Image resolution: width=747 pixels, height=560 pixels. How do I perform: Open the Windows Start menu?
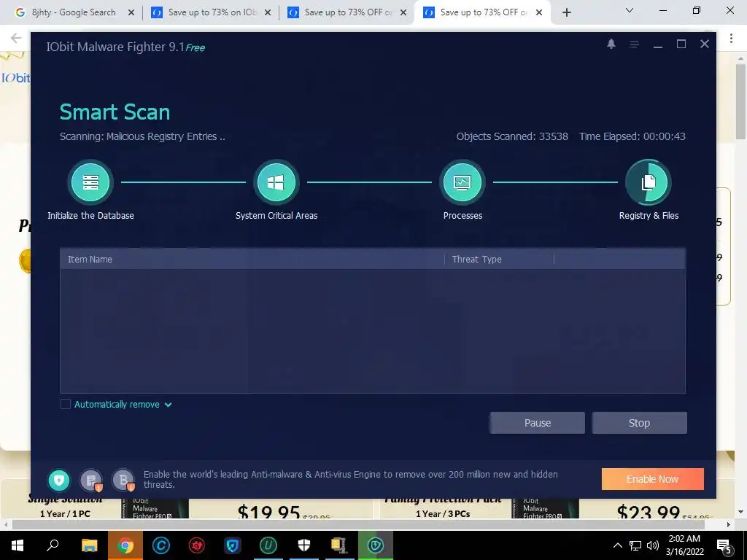pyautogui.click(x=18, y=545)
